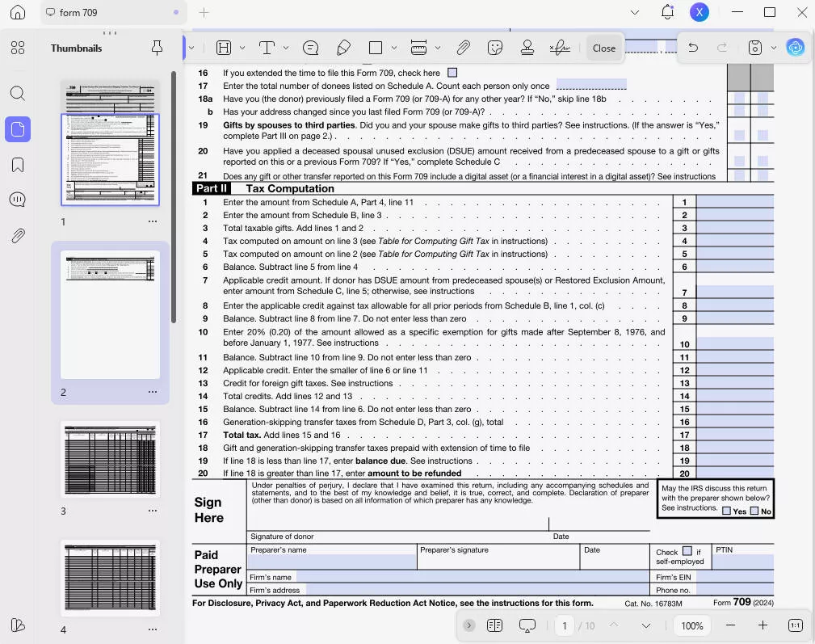
Task: Click the signature tool icon
Action: pos(560,48)
